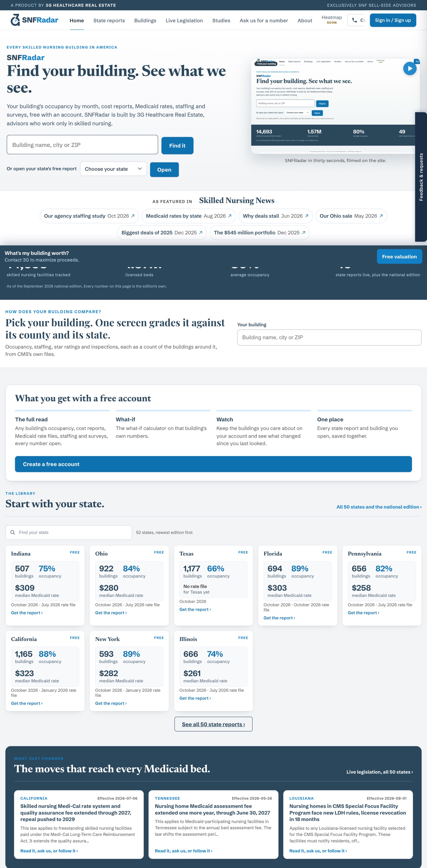Click the Ohio state card title

(x=101, y=554)
